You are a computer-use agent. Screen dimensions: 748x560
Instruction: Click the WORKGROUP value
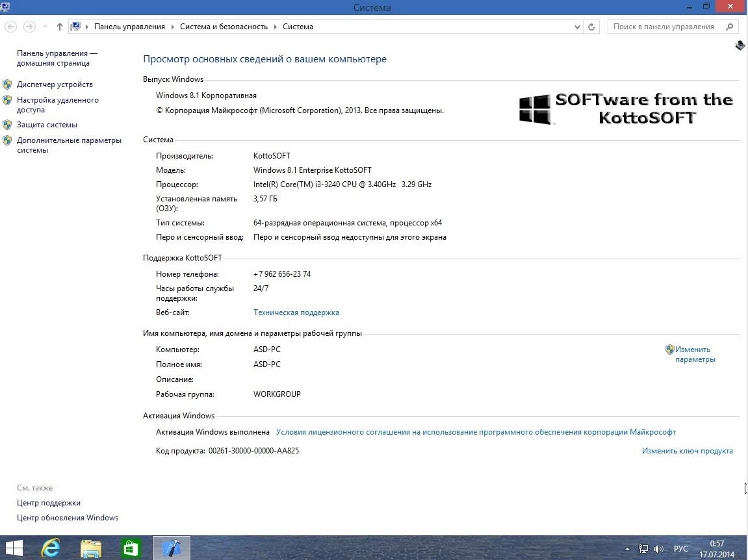pyautogui.click(x=277, y=394)
